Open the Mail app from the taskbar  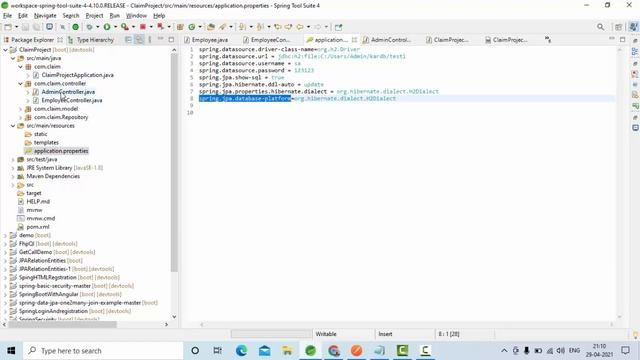pos(264,350)
